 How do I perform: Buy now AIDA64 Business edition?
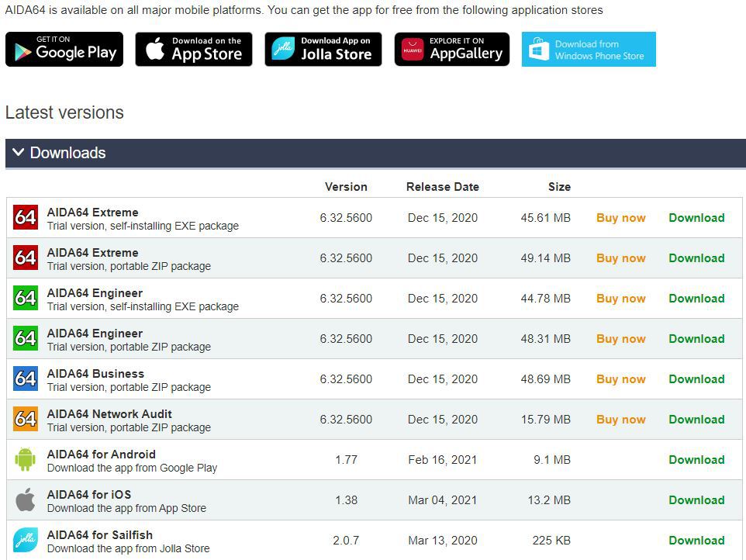(621, 379)
